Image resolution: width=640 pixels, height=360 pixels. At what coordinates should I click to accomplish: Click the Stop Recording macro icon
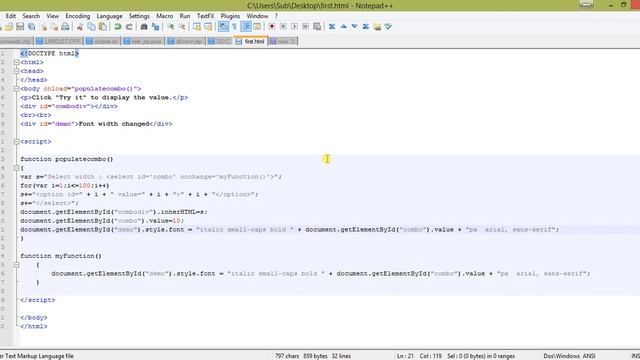(283, 27)
